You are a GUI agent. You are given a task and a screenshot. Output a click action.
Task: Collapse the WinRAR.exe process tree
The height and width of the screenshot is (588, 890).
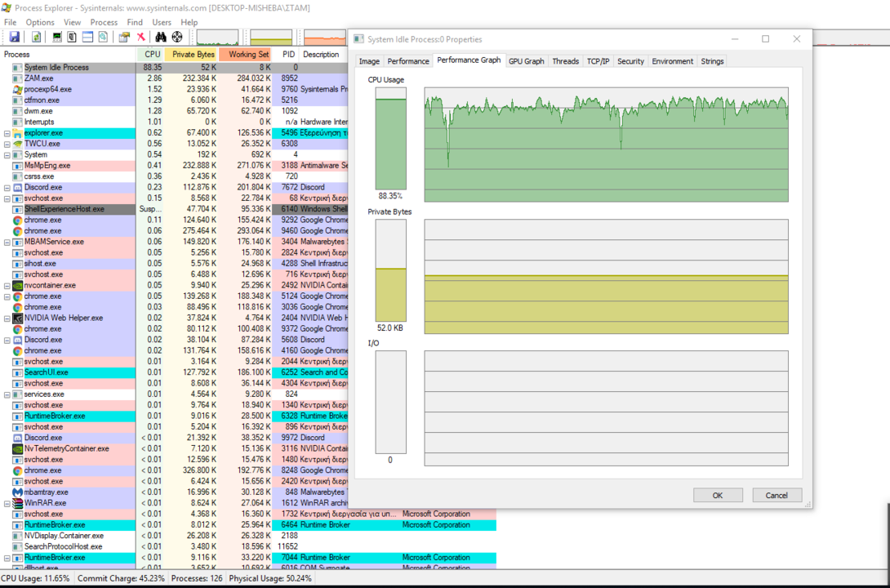coord(7,503)
